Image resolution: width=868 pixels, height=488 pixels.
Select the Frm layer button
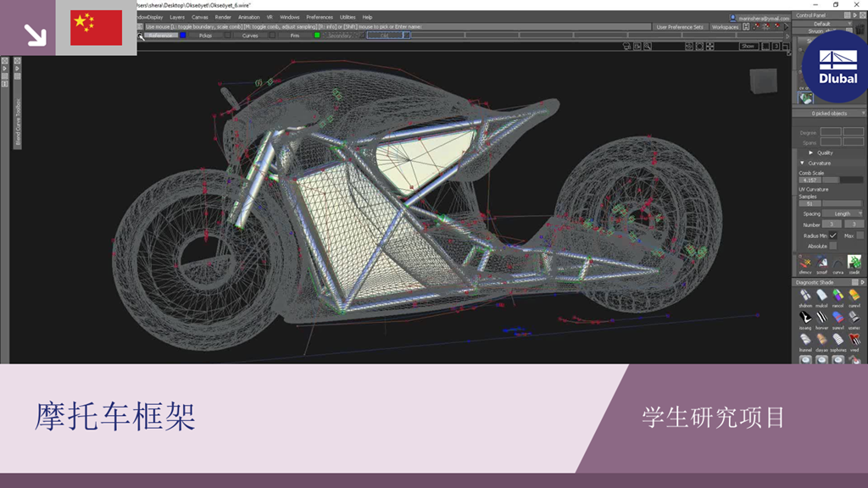(295, 36)
